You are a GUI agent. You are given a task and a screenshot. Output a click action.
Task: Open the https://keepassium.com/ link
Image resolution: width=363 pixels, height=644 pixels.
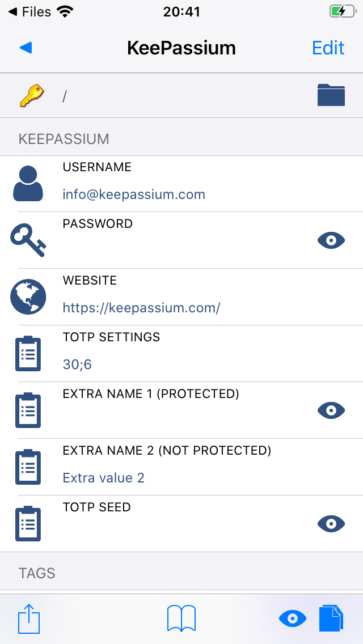click(x=141, y=307)
